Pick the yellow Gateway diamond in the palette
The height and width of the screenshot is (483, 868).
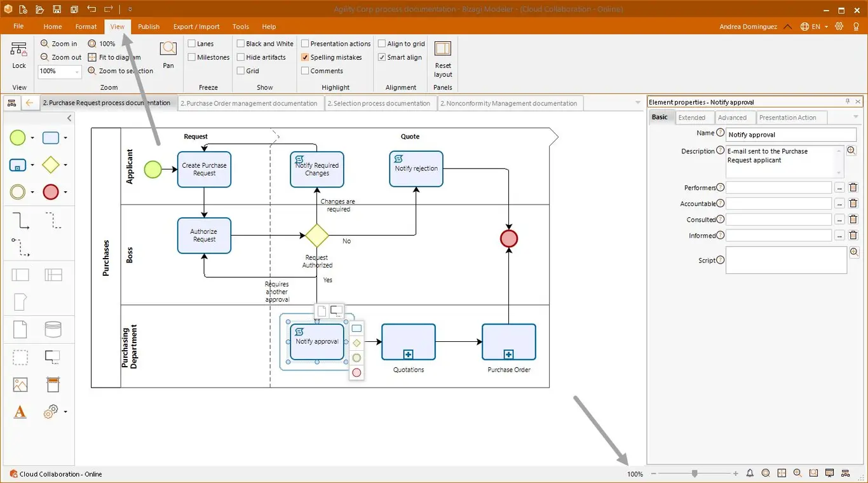[51, 165]
